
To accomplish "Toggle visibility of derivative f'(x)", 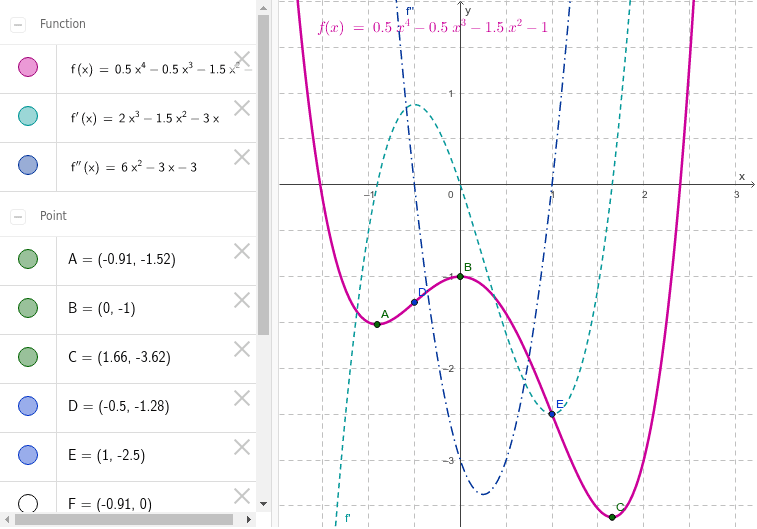I will point(28,116).
